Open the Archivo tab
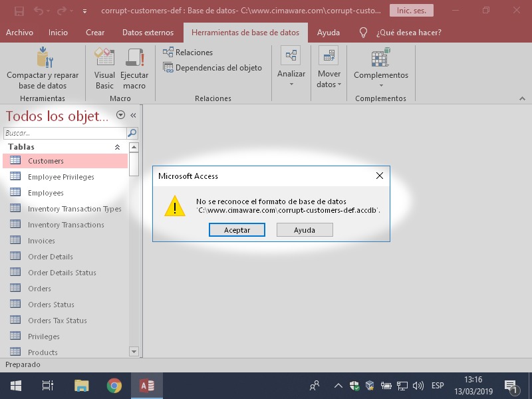 [x=19, y=33]
